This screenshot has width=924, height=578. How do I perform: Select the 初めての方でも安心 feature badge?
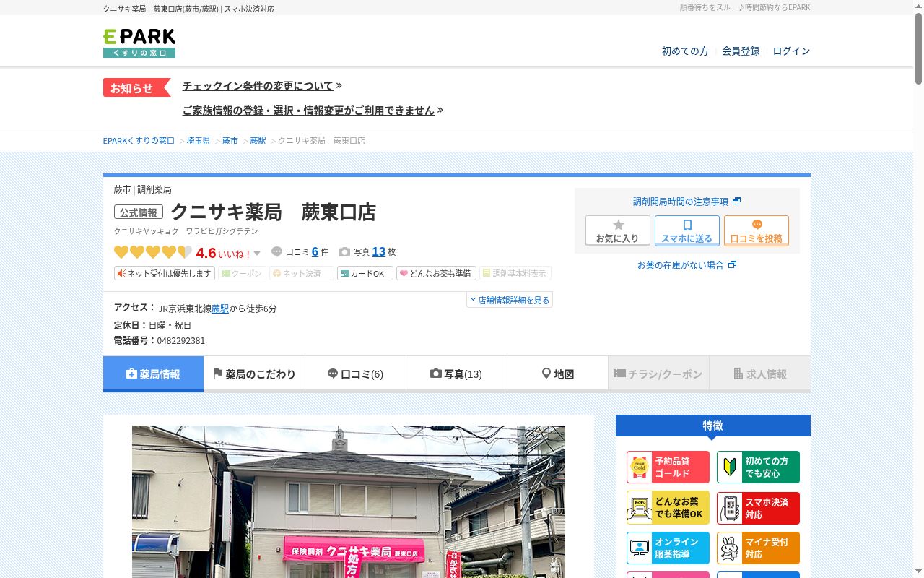pos(758,467)
